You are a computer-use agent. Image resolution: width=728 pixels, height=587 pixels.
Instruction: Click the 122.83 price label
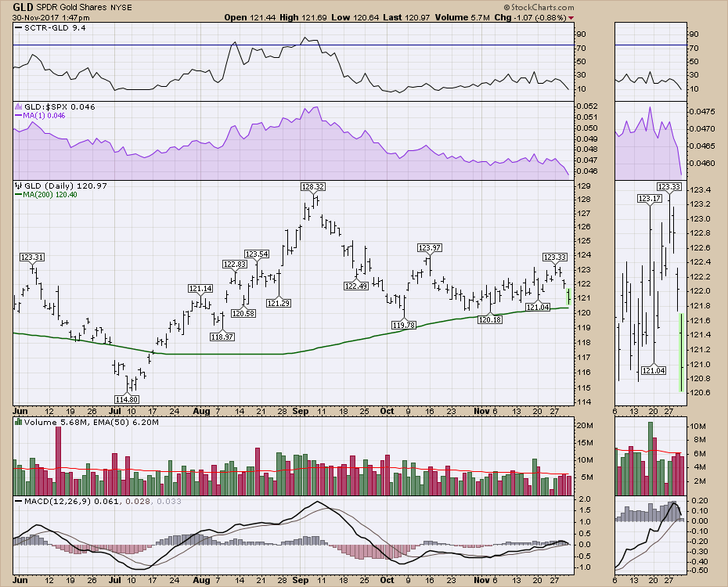tap(235, 264)
